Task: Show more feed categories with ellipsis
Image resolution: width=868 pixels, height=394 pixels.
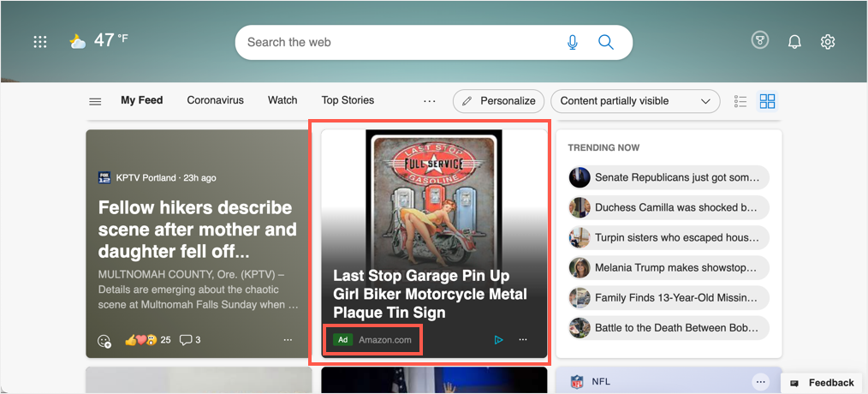Action: click(430, 101)
